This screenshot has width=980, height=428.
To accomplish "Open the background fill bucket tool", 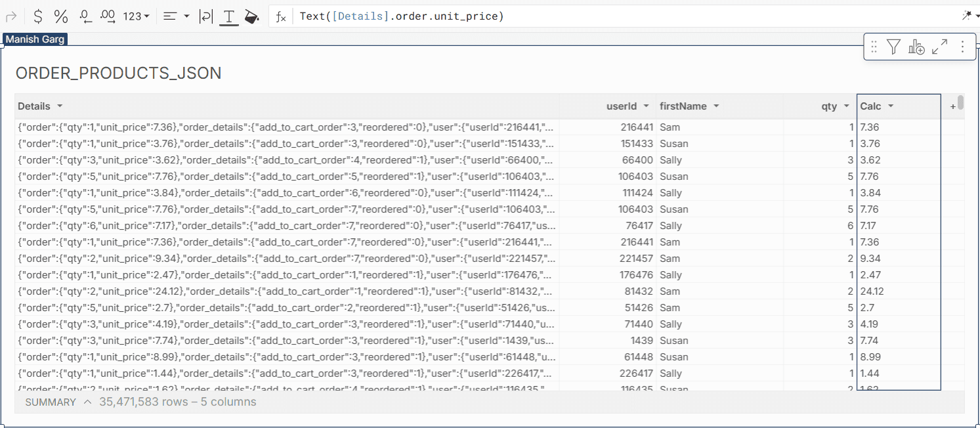I will [x=251, y=16].
